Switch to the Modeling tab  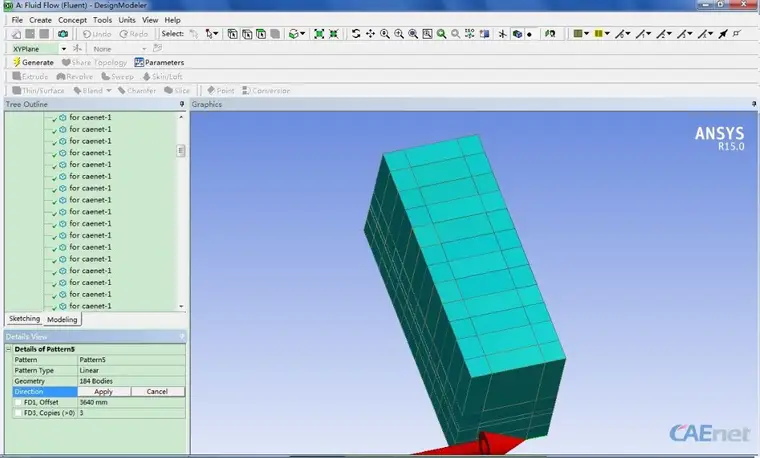pos(62,319)
